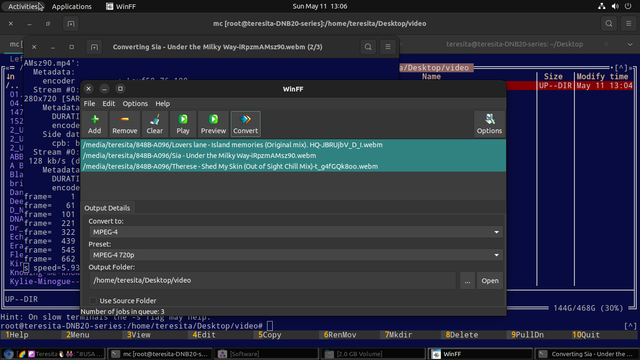Switch to the WinFF taskbar entry
Viewport: 640px width, 360px height.
pyautogui.click(x=480, y=354)
